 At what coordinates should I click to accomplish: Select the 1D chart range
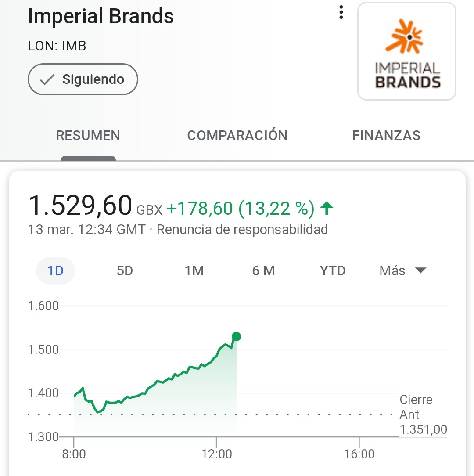pos(56,271)
